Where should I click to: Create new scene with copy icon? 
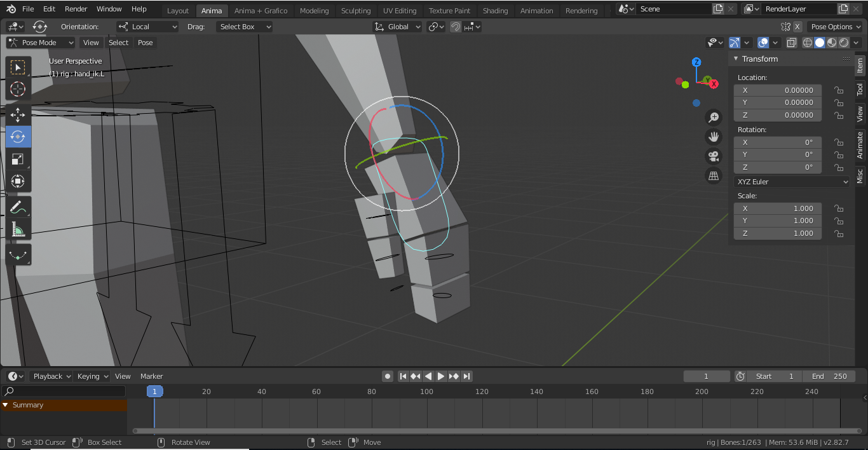pyautogui.click(x=718, y=9)
